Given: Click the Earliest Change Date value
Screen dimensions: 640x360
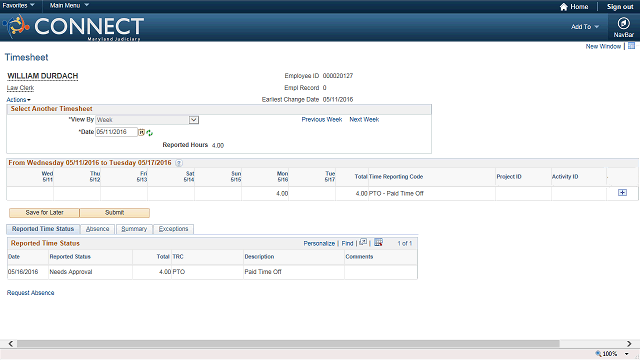Looking at the screenshot, I should click(338, 100).
